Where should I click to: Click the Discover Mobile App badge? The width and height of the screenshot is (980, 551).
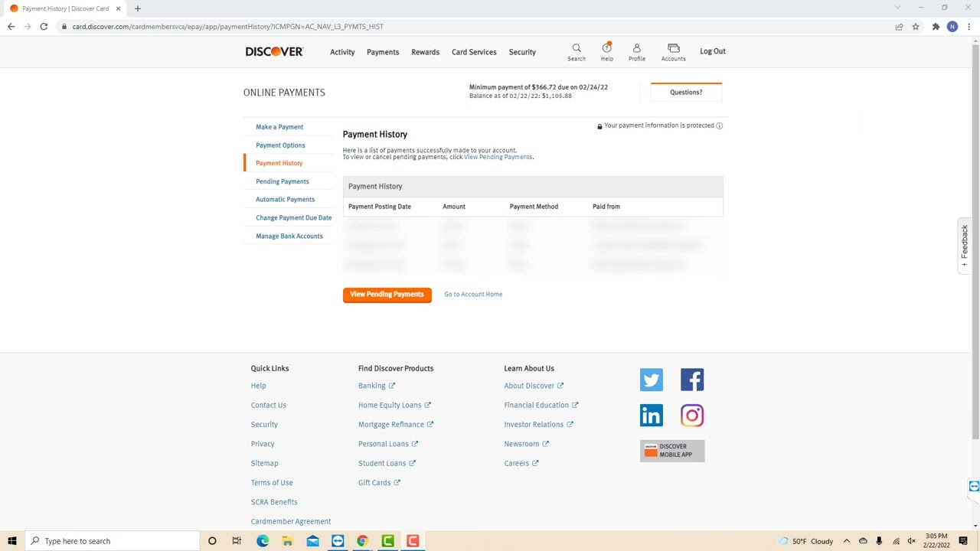click(x=672, y=451)
